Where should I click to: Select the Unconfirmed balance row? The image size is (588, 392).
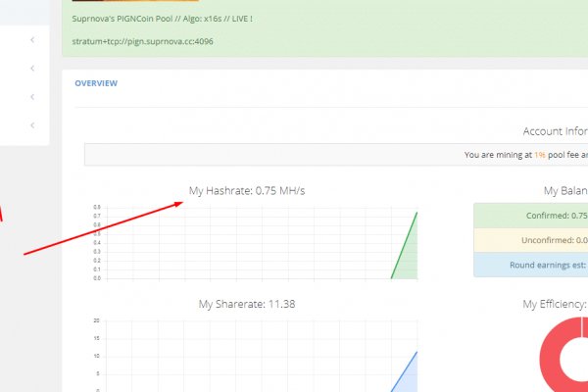[x=530, y=240]
